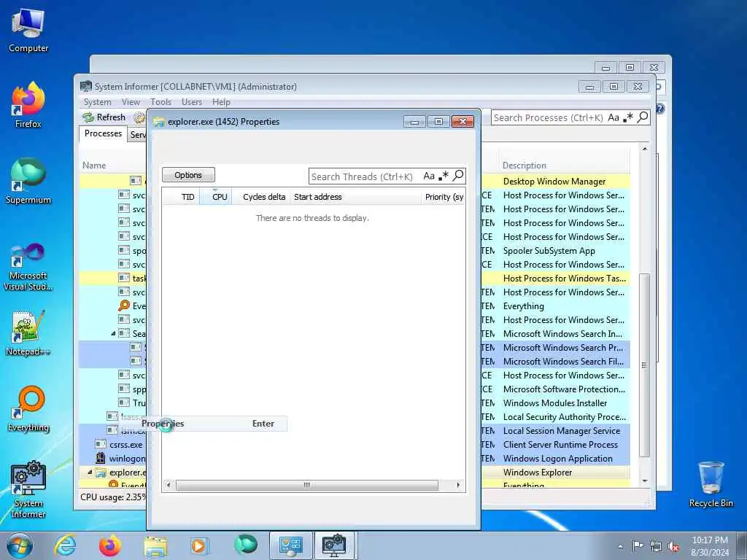The image size is (747, 560).
Task: Open Windows Explorer folder icon on taskbar
Action: tap(155, 545)
